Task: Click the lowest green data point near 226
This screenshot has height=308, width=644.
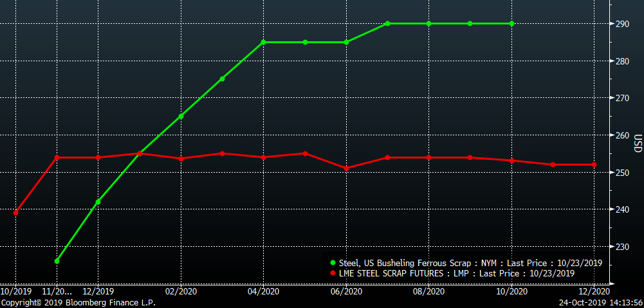Action: [57, 261]
